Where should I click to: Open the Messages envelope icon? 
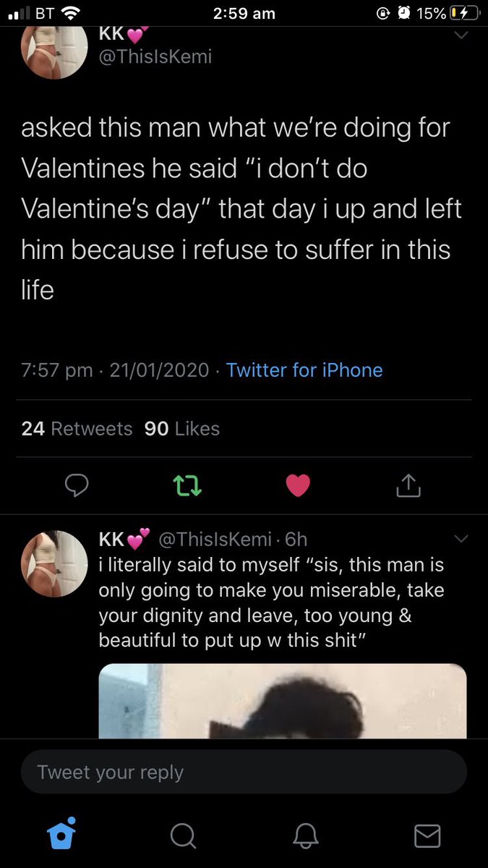pyautogui.click(x=427, y=836)
